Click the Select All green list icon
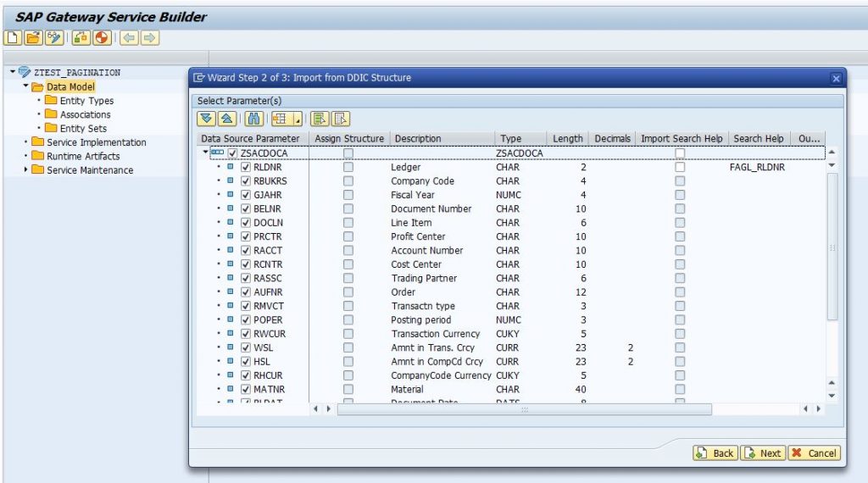Screen dimensions: 868x483 click(x=320, y=119)
